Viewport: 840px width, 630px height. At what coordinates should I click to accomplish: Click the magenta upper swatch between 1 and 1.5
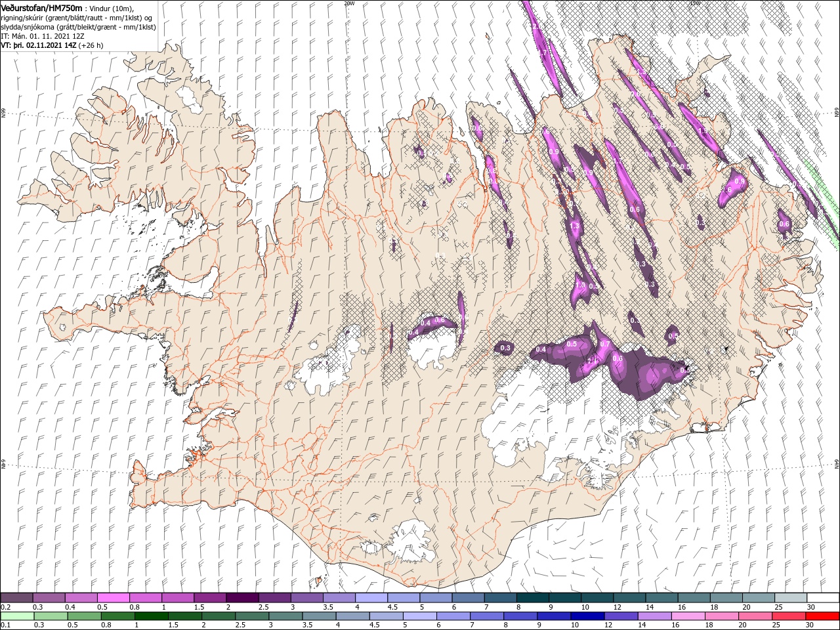[177, 597]
